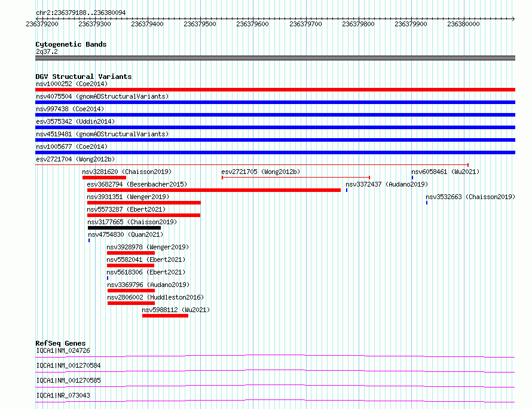This screenshot has width=532, height=409.
Task: Select the small blue nsv5618306 marker
Action: pos(108,278)
